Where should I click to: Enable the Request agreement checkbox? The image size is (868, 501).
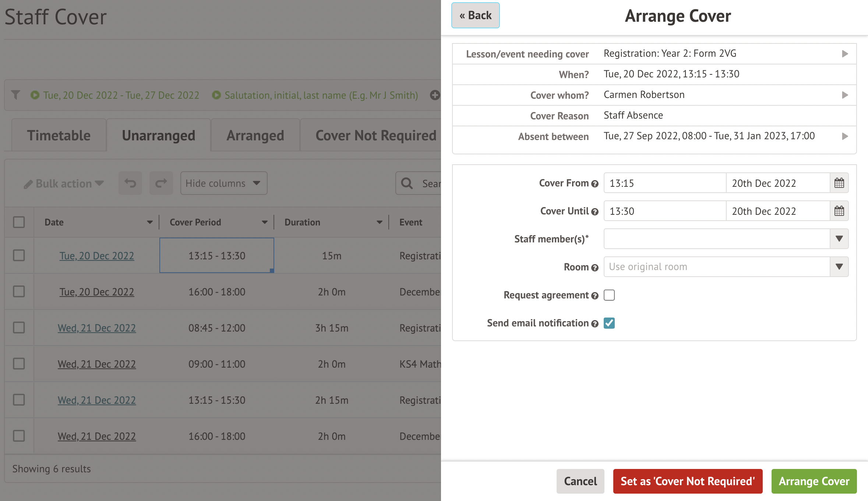[609, 295]
